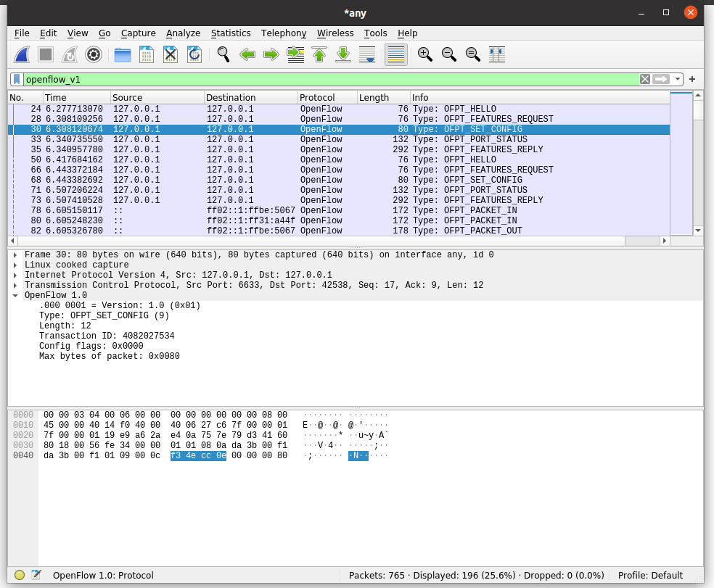Expand the Linux cooked capture section
714x588 pixels.
click(15, 265)
